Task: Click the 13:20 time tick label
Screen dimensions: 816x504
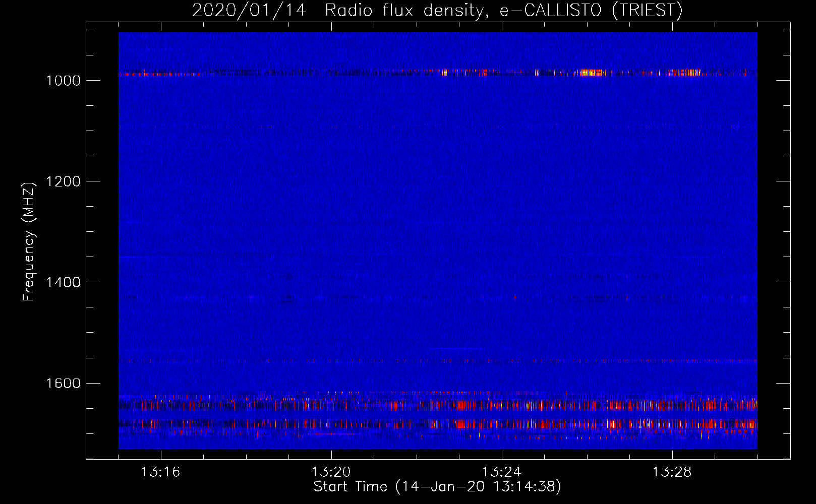Action: tap(331, 472)
